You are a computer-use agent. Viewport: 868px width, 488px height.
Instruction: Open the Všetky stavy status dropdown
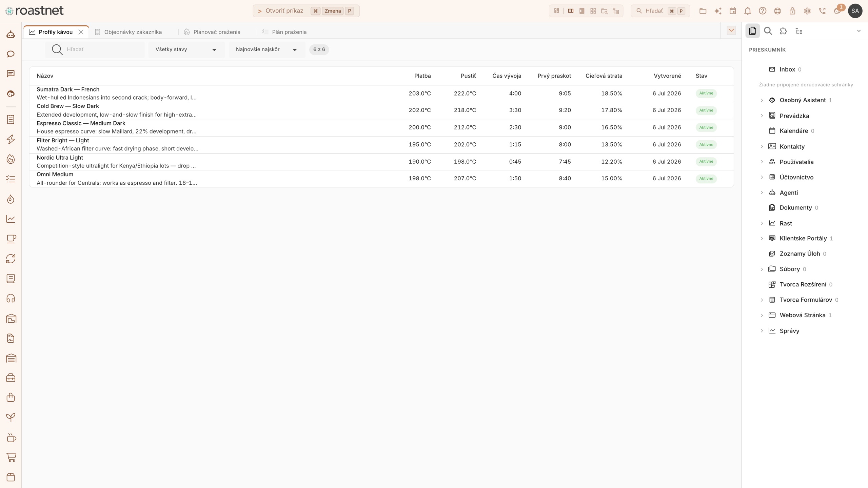186,49
